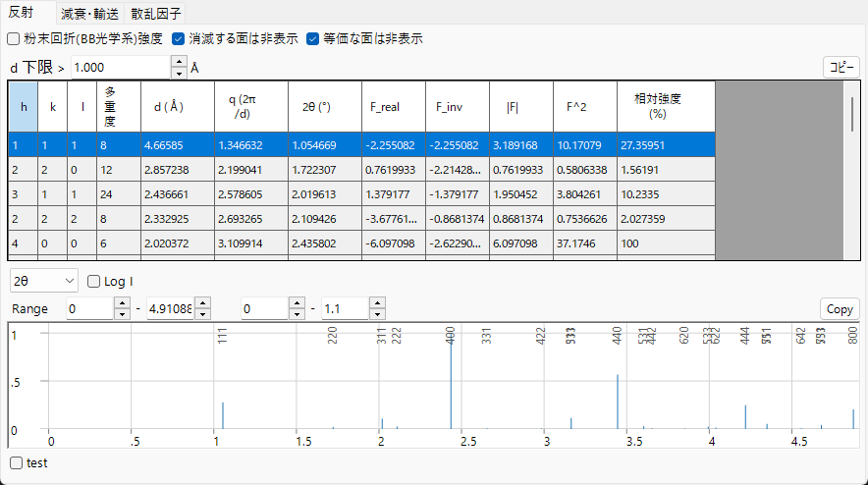Click the Copy button above the plot

coord(840,309)
